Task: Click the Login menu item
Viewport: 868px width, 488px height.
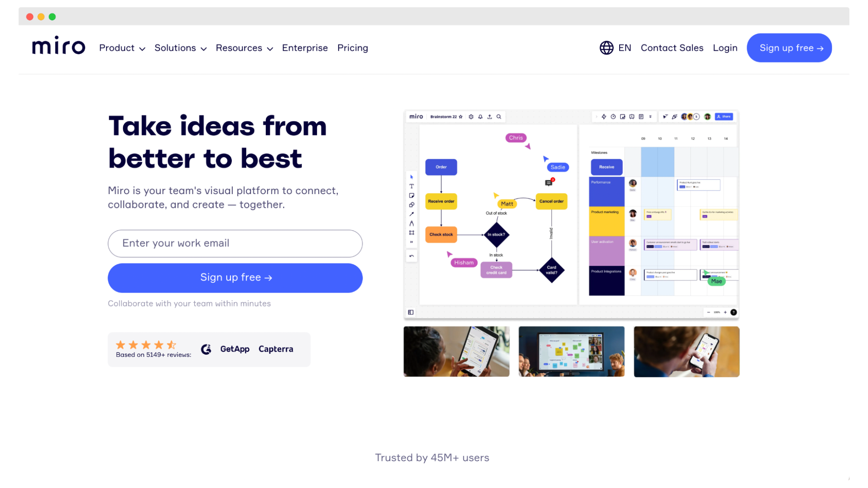Action: 725,48
